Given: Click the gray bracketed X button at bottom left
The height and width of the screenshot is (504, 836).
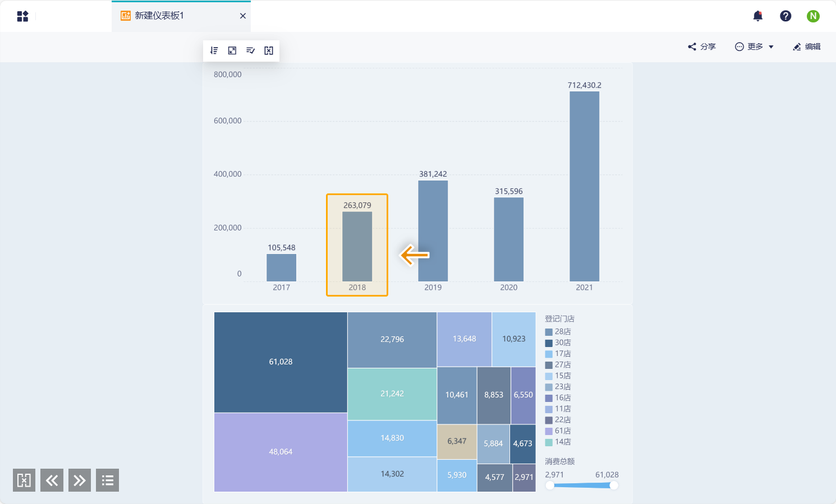Looking at the screenshot, I should point(24,480).
